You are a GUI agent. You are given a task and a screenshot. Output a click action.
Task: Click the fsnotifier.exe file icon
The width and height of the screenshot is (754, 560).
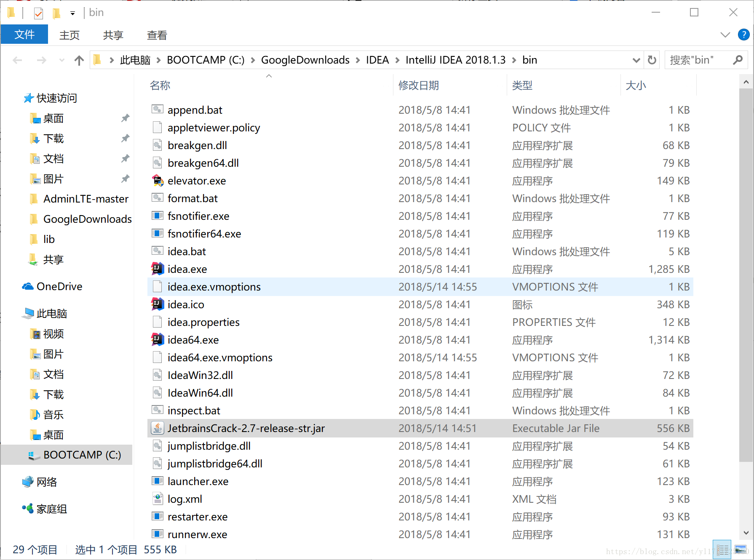coord(158,216)
